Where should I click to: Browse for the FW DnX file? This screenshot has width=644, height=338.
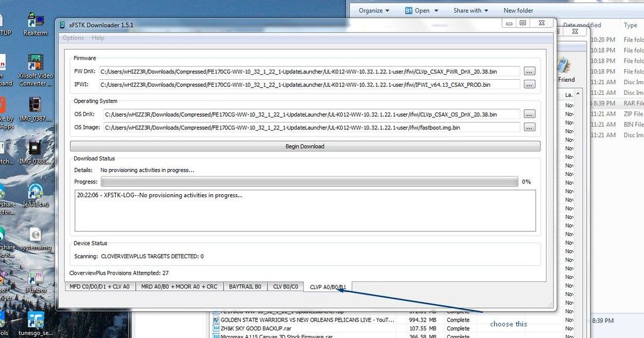529,72
